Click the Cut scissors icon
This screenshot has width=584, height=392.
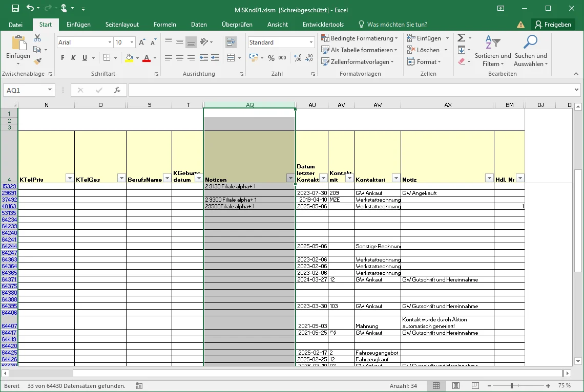[37, 38]
